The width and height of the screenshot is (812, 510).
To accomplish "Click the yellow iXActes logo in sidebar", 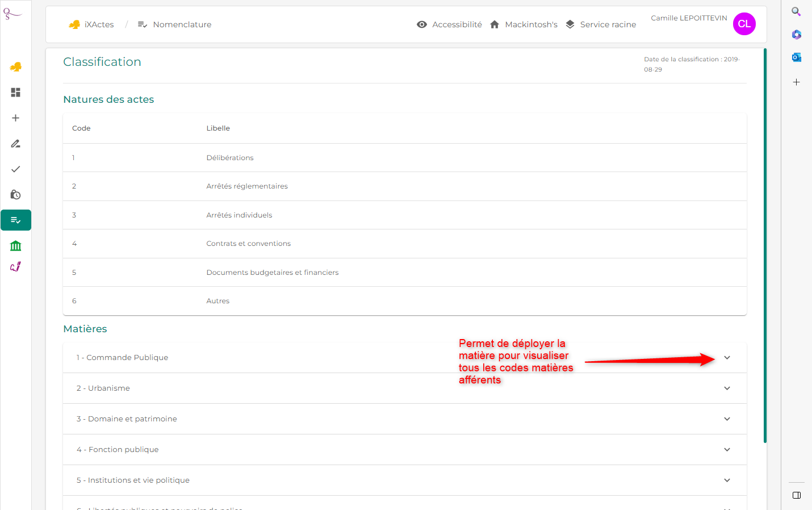I will pyautogui.click(x=16, y=66).
